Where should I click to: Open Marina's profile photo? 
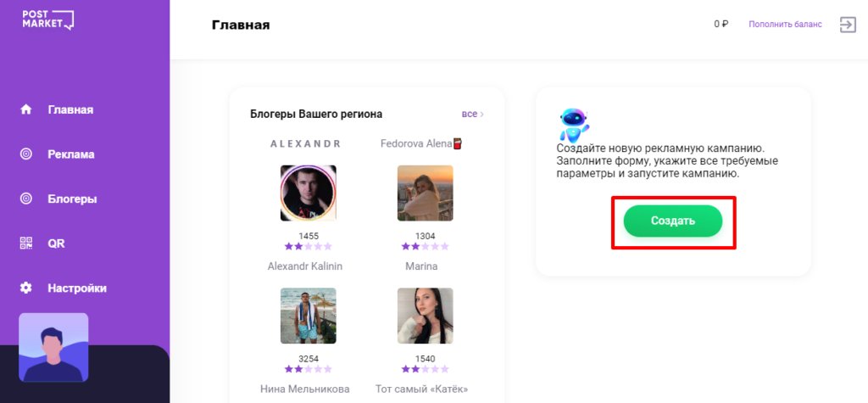coord(426,193)
